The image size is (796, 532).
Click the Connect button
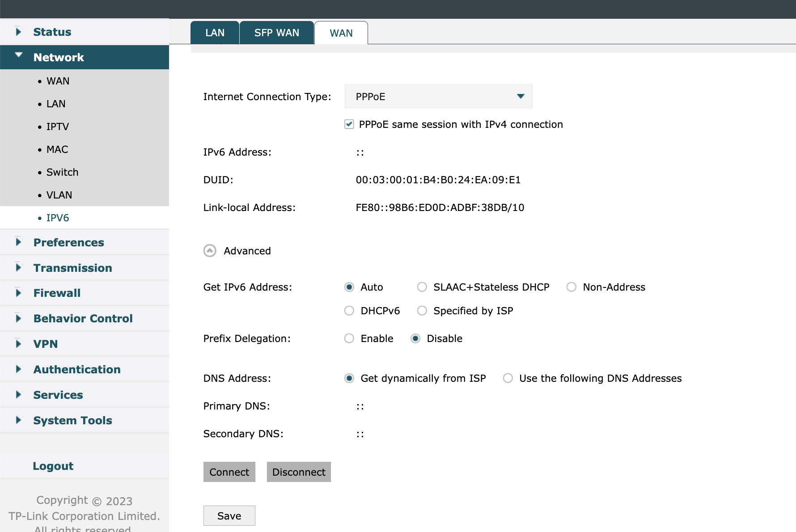(229, 472)
